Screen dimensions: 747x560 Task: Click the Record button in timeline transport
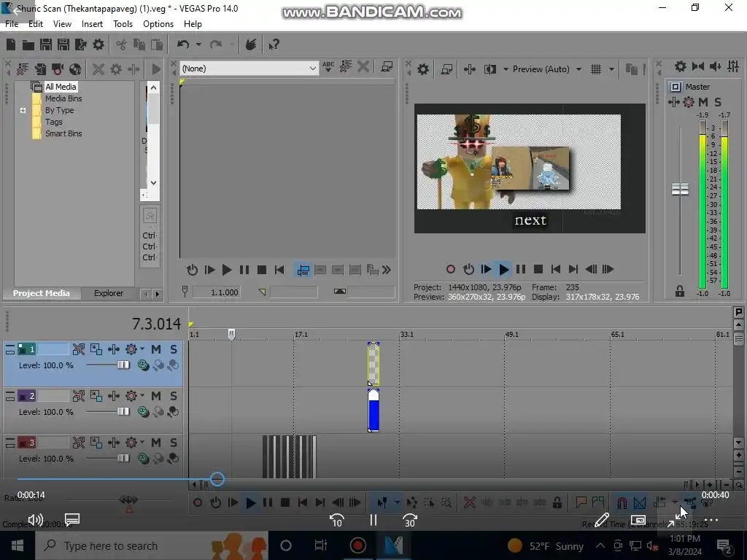coord(197,502)
